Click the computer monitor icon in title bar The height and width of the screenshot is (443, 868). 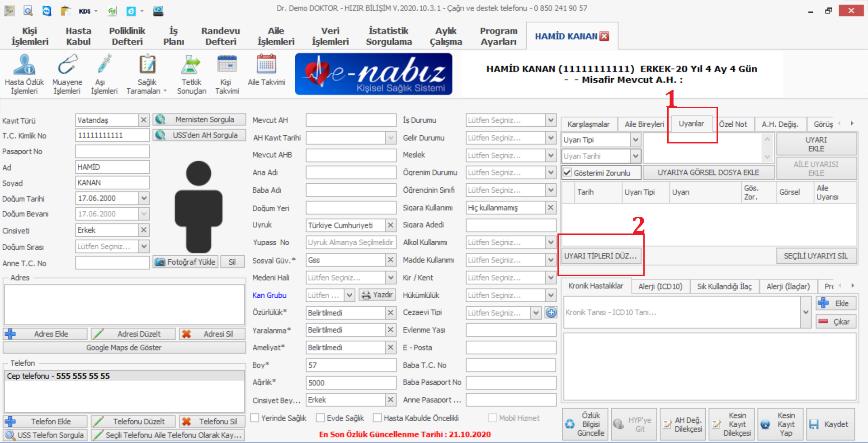point(158,11)
